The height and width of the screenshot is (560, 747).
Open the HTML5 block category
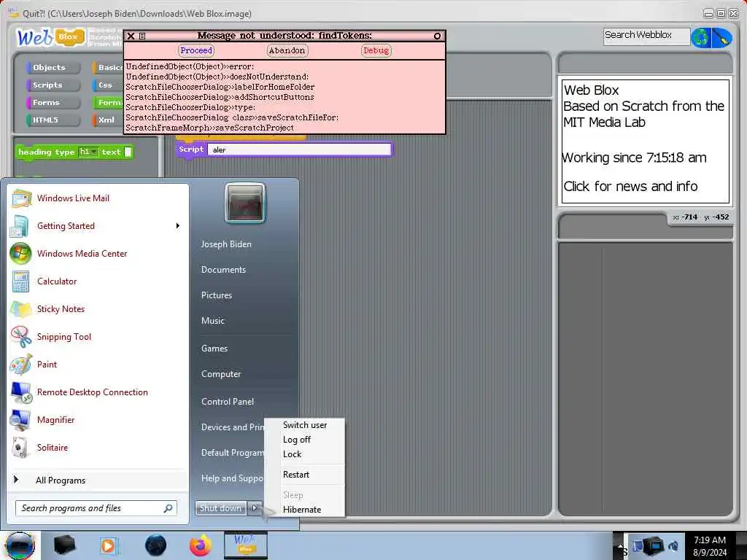[53, 120]
